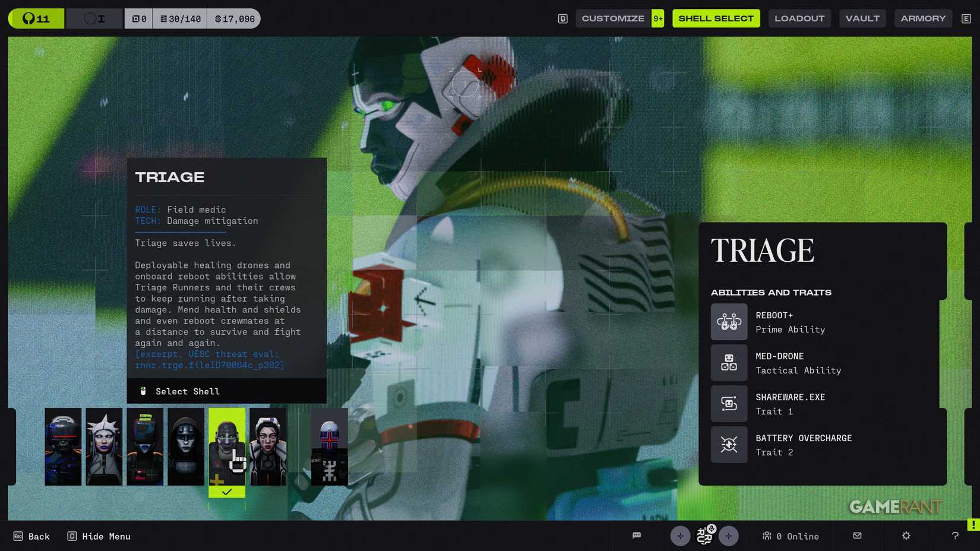Image resolution: width=980 pixels, height=551 pixels.
Task: Open the settings gear
Action: pyautogui.click(x=906, y=536)
